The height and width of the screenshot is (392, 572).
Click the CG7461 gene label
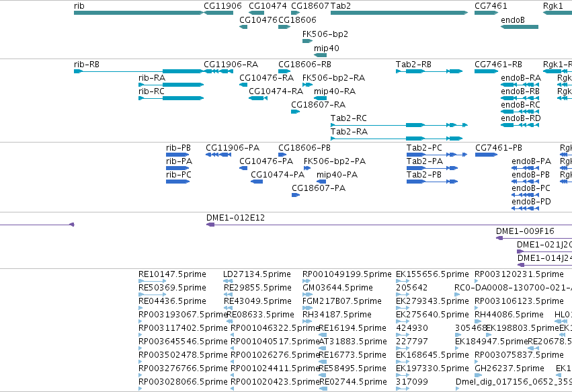(491, 6)
